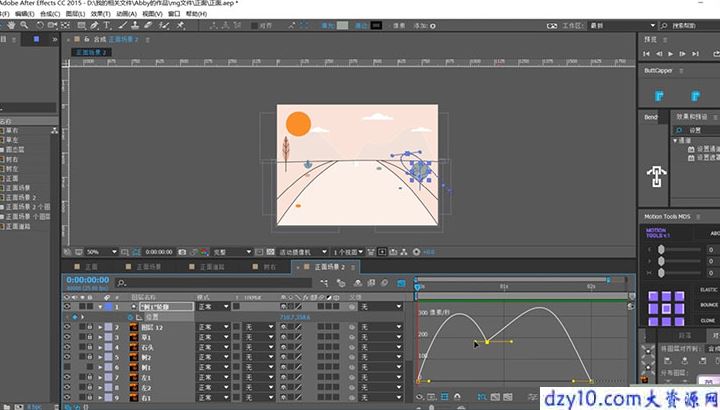This screenshot has height=410, width=720.
Task: Open parent dropdown for layer 1
Action: (x=381, y=307)
